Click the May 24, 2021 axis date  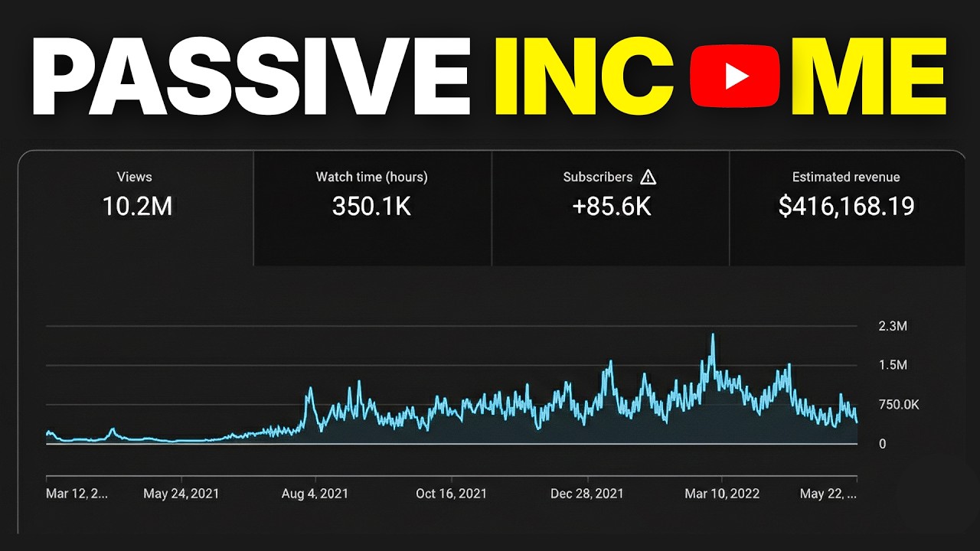(x=181, y=494)
